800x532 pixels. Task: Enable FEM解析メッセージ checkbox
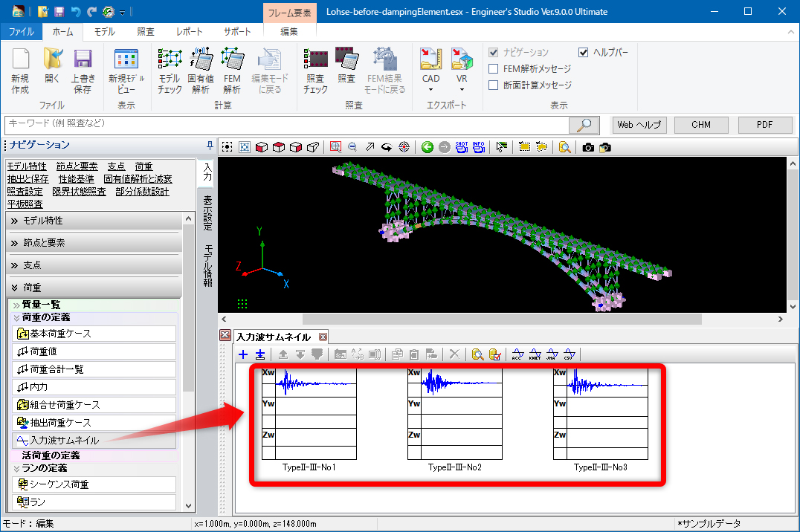(x=494, y=68)
